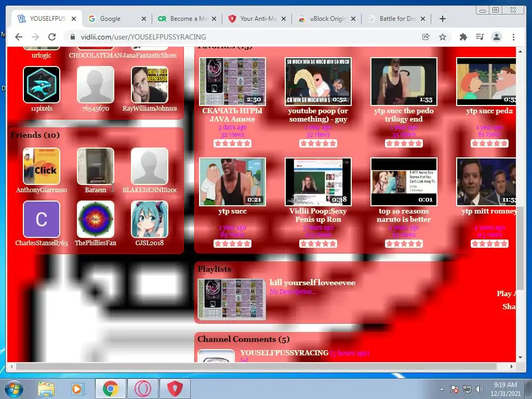The image size is (532, 399).
Task: Close the uBlock Origin tab
Action: (353, 19)
